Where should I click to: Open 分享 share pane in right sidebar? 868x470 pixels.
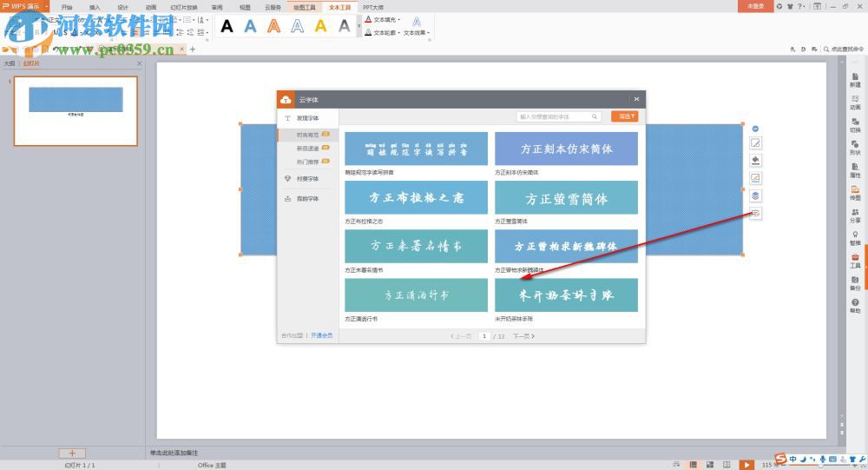coord(855,215)
